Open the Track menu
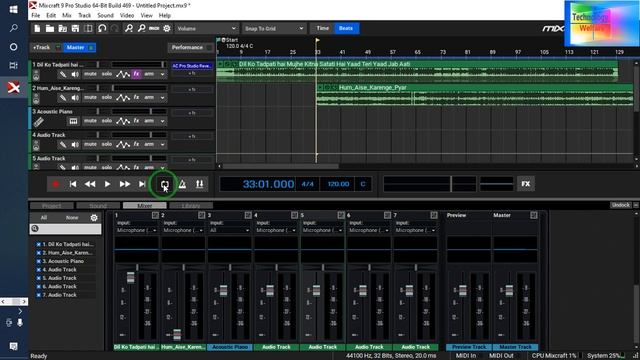The width and height of the screenshot is (640, 360). (x=84, y=16)
